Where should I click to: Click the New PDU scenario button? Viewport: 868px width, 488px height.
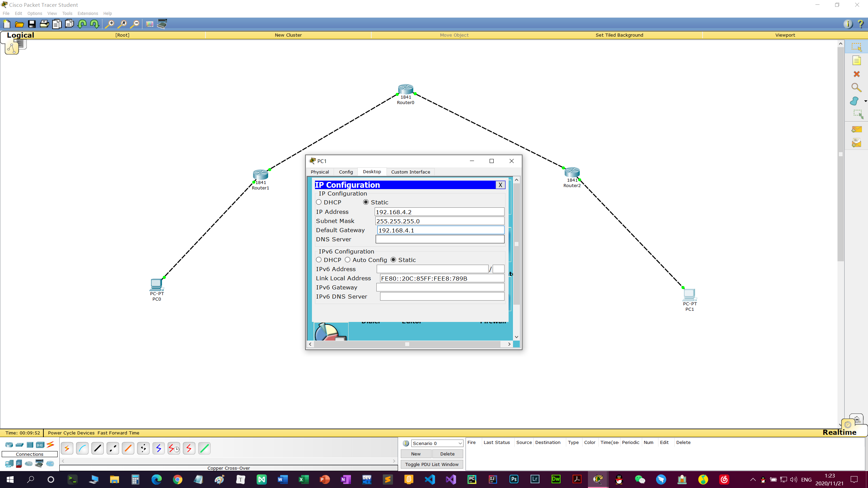[x=415, y=454]
